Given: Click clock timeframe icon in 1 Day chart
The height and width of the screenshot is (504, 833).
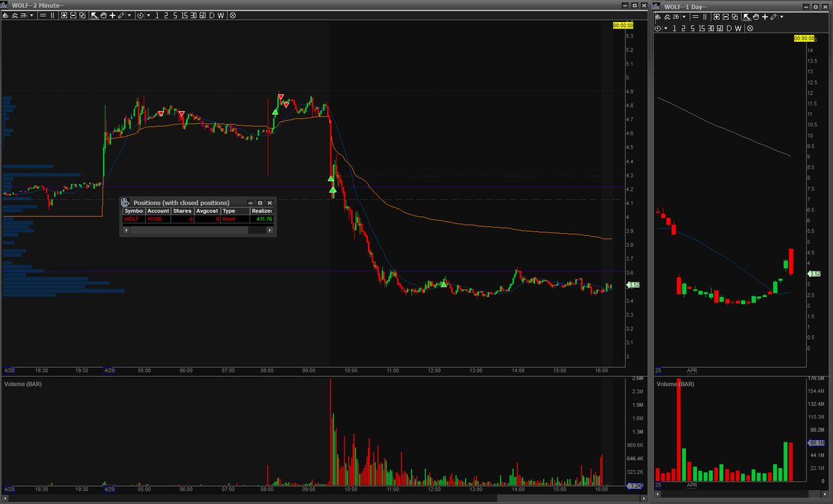Looking at the screenshot, I should pyautogui.click(x=658, y=28).
